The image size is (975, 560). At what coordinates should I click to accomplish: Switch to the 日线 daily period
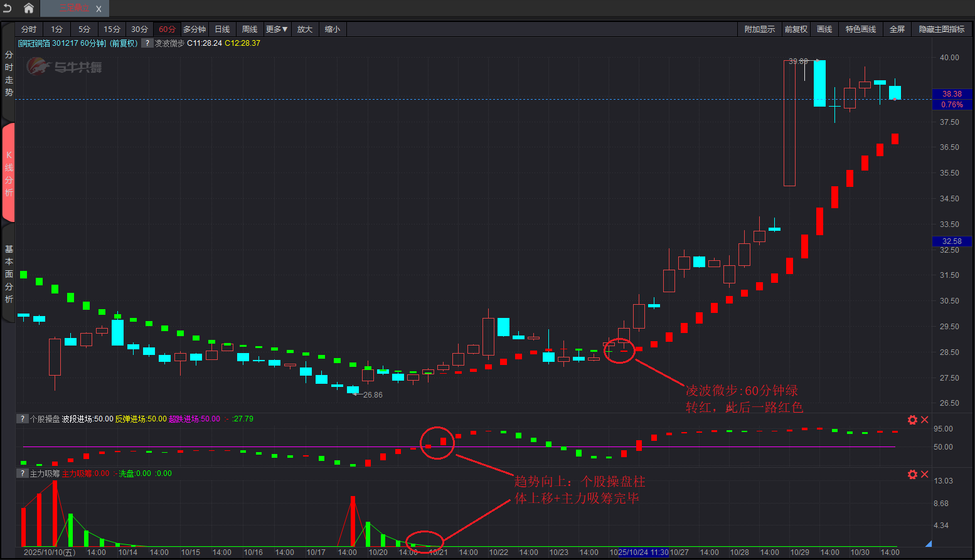coord(222,29)
